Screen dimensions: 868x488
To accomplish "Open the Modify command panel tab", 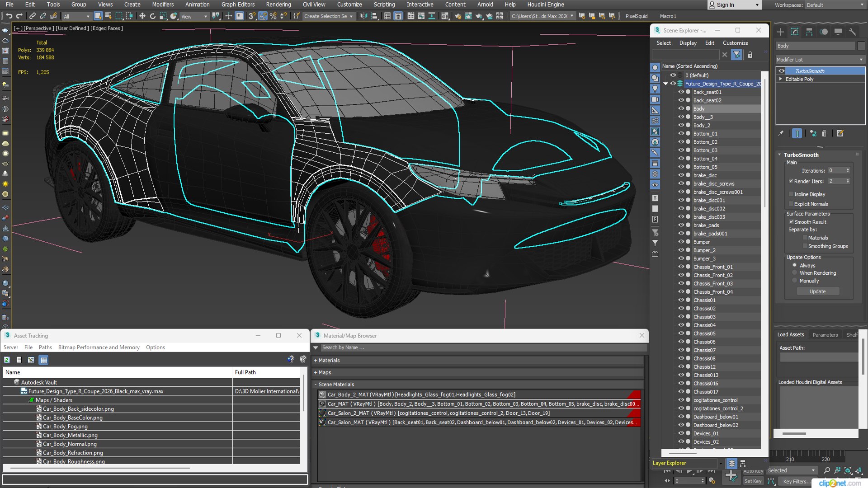I will click(795, 32).
